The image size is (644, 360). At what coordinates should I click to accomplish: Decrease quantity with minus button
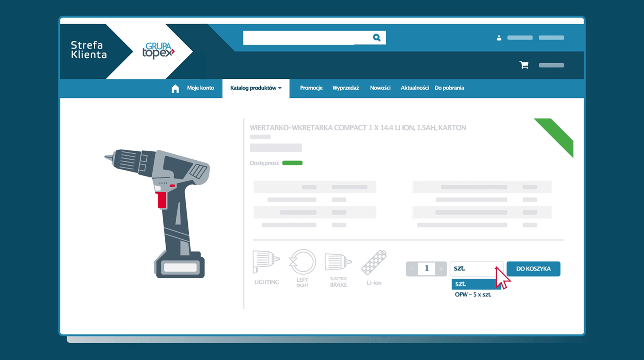412,269
